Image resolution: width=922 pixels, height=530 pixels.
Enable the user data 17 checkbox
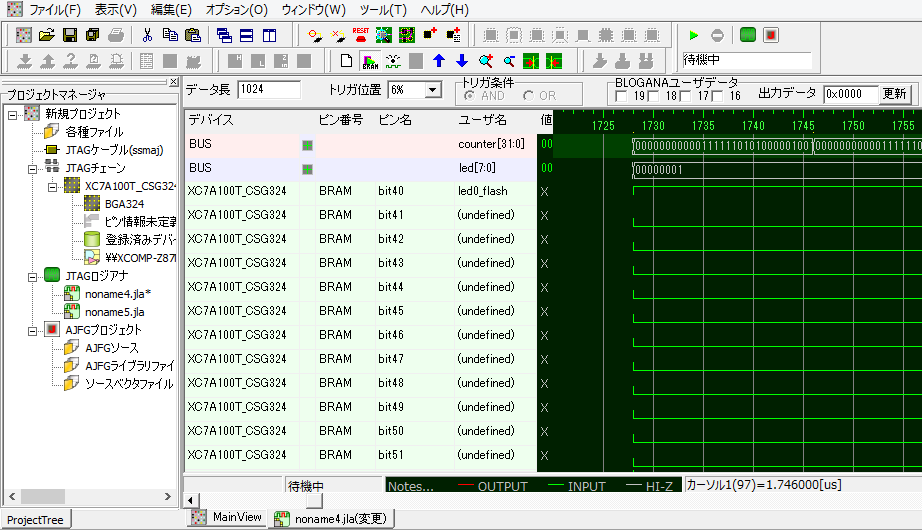point(685,96)
